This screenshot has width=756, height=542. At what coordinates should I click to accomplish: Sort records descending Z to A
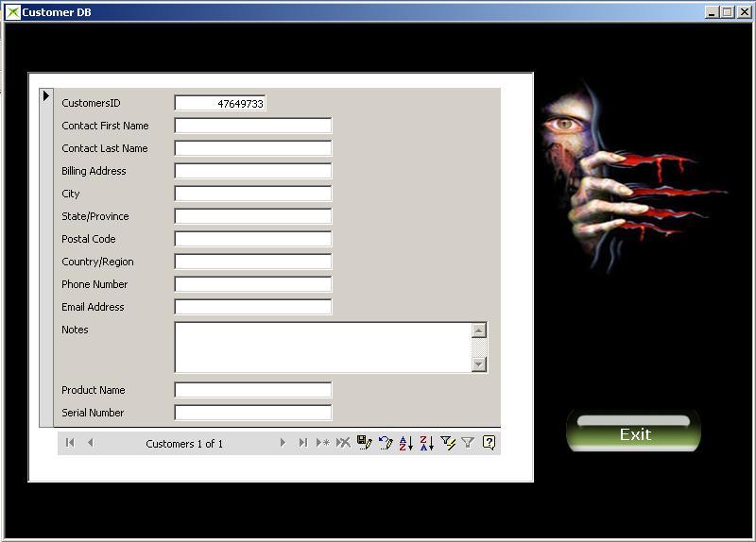426,443
